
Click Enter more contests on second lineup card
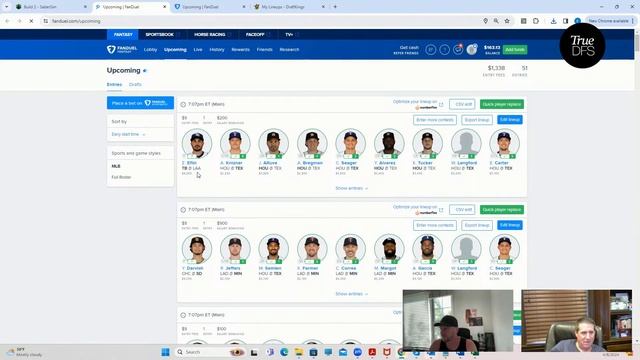point(435,225)
